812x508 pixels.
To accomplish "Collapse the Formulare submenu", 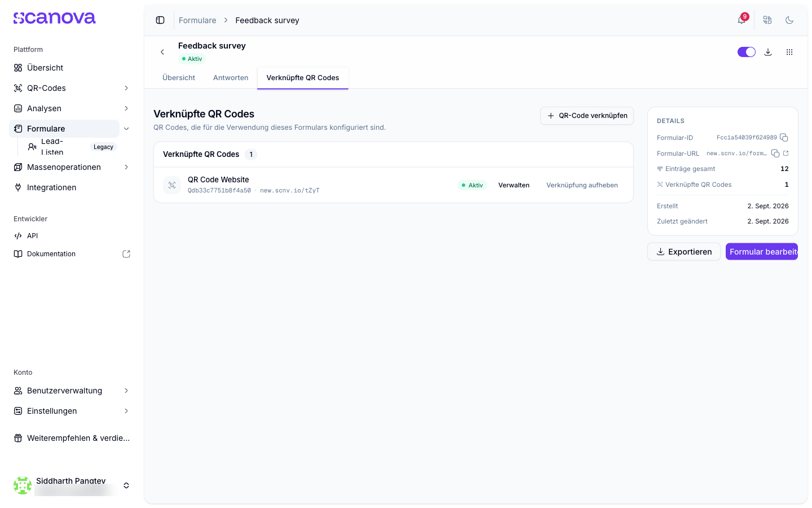I will [126, 129].
